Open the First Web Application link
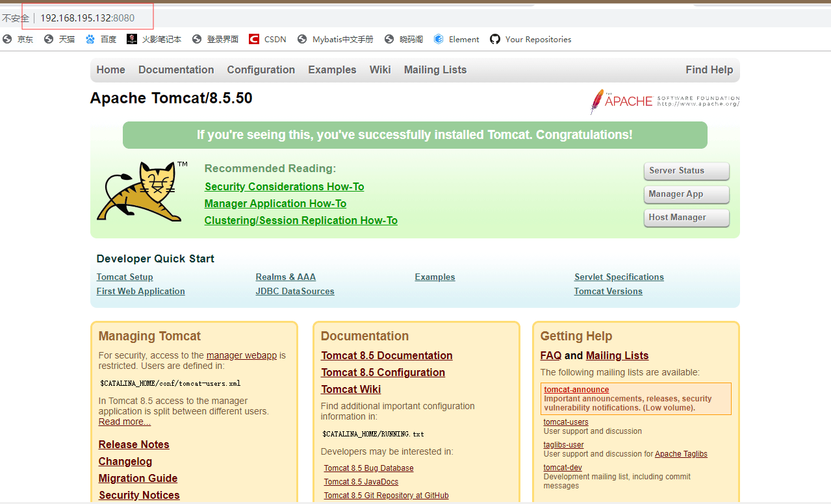This screenshot has width=831, height=504. point(141,292)
